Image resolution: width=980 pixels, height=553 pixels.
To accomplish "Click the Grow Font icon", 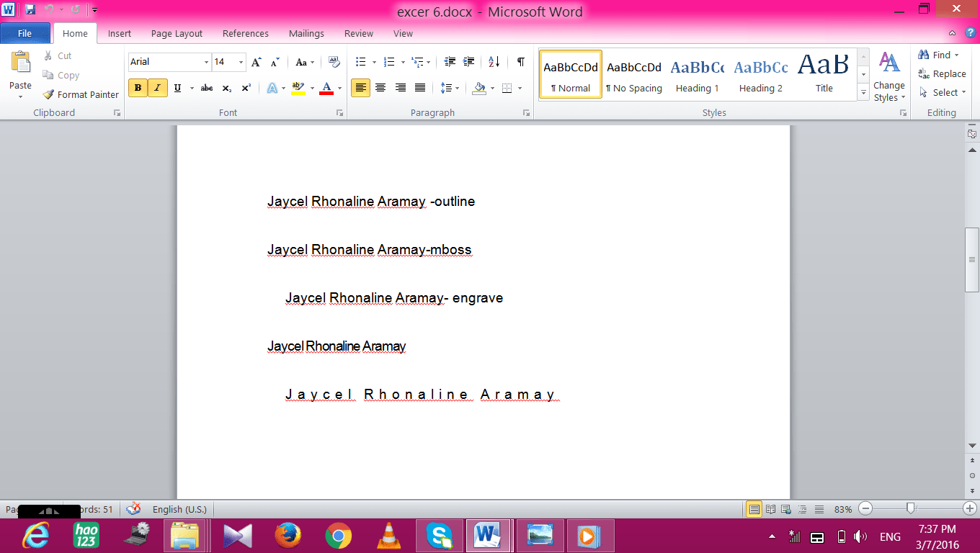I will coord(257,62).
